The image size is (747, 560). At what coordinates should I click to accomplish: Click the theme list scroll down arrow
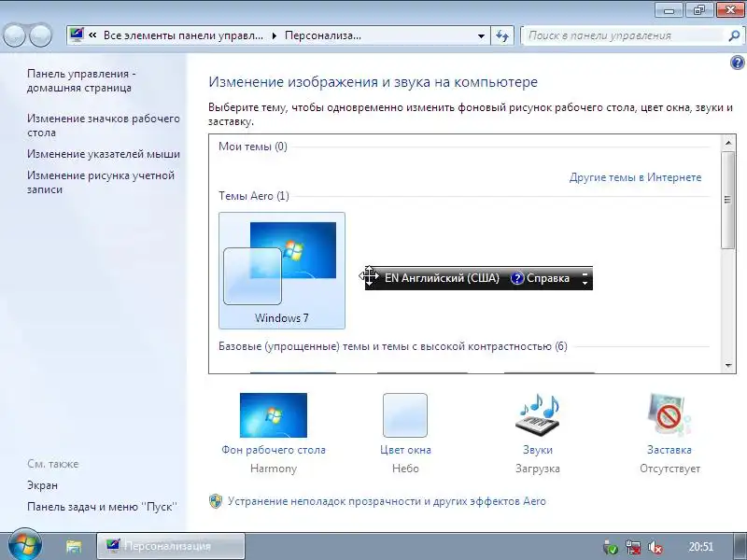[728, 365]
